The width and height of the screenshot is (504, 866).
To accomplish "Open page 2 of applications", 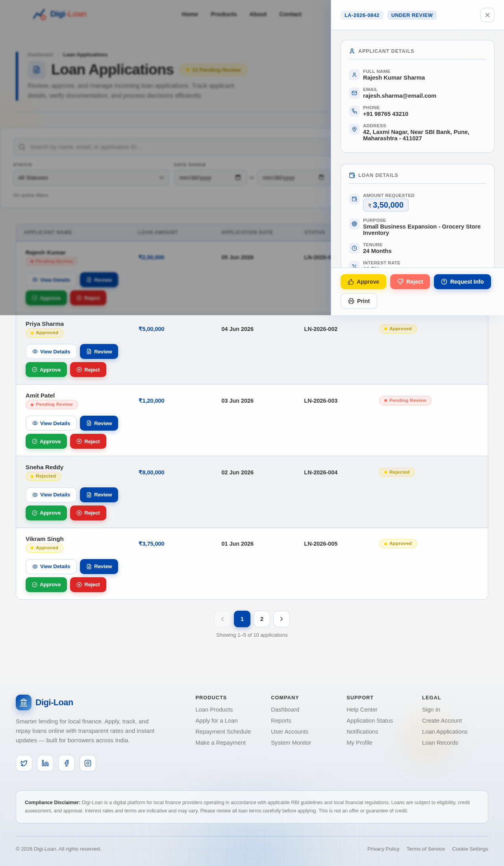I will coord(262,619).
